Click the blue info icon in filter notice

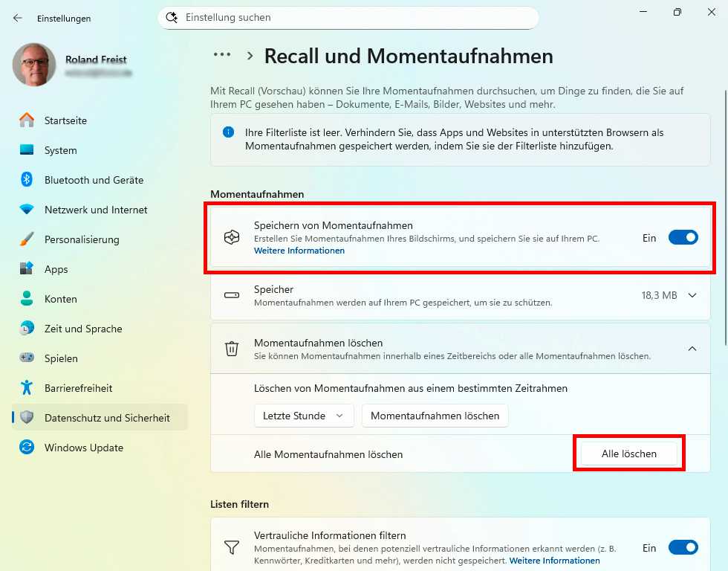click(x=229, y=132)
